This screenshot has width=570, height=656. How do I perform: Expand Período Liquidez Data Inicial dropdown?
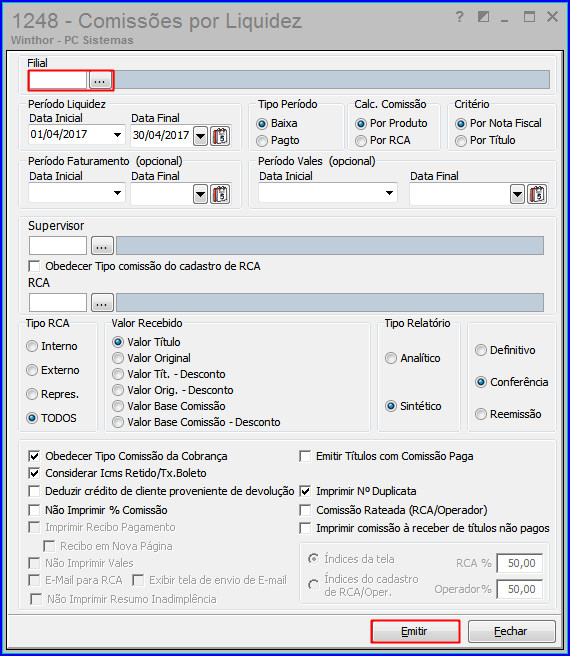click(118, 135)
